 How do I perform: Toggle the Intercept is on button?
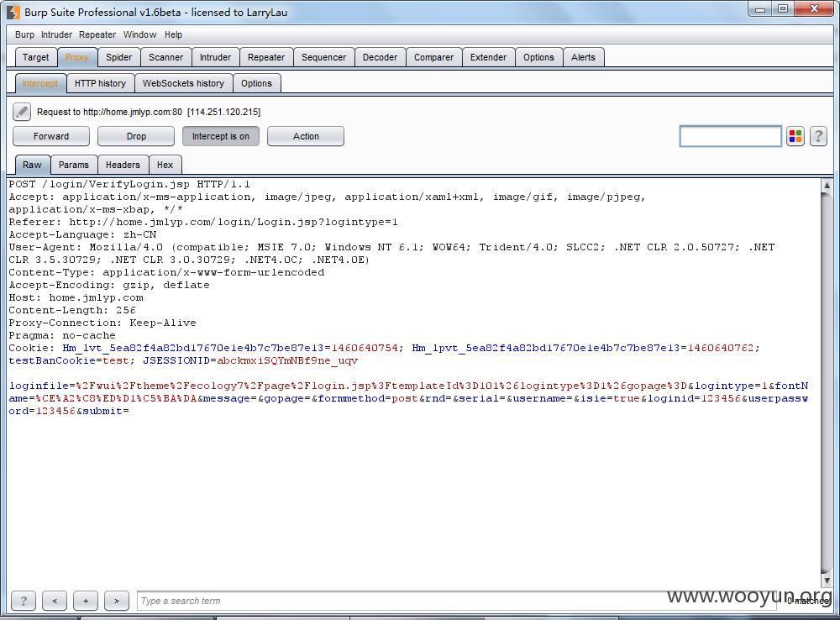click(x=221, y=136)
